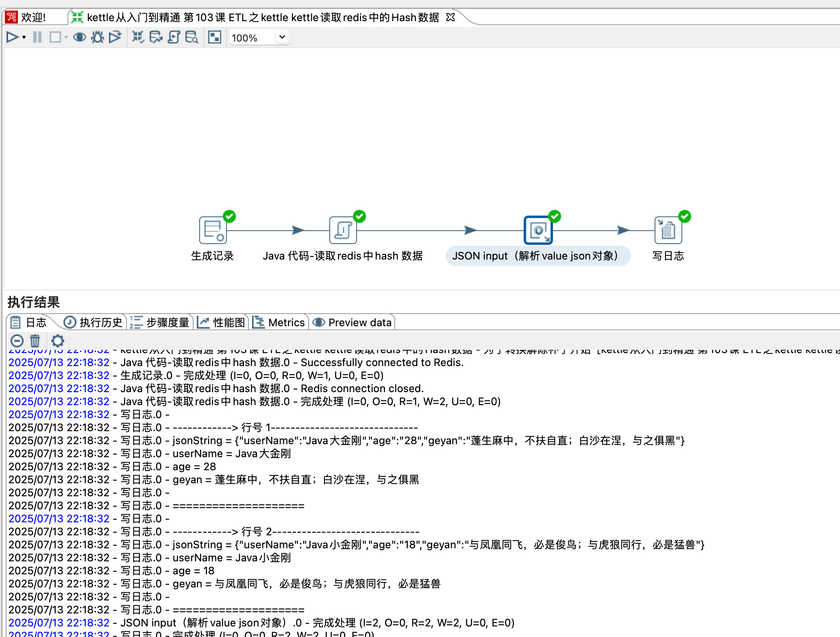Viewport: 840px width, 637px height.
Task: Click the preview transformation eye icon
Action: 79,37
